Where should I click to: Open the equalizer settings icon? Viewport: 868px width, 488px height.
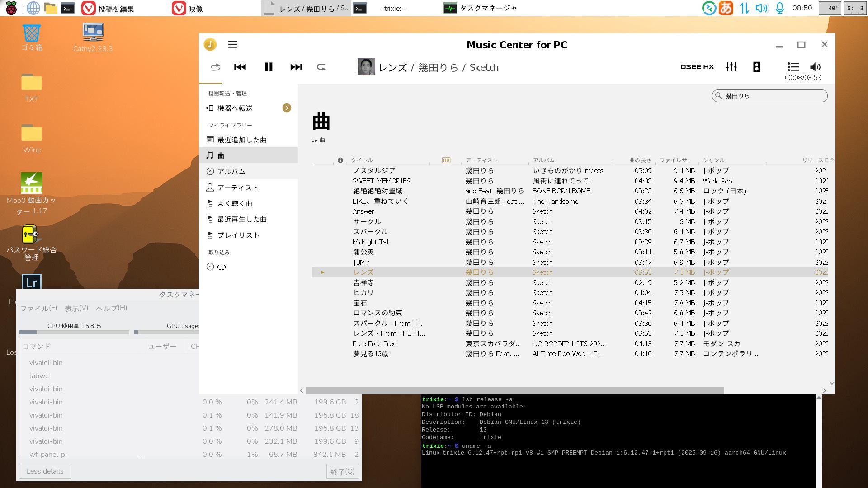click(x=731, y=67)
